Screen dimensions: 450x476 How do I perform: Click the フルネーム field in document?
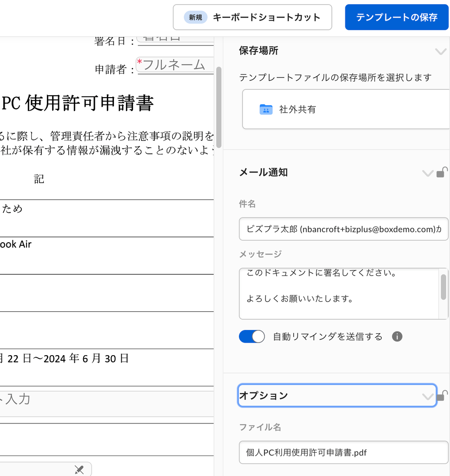pos(174,65)
